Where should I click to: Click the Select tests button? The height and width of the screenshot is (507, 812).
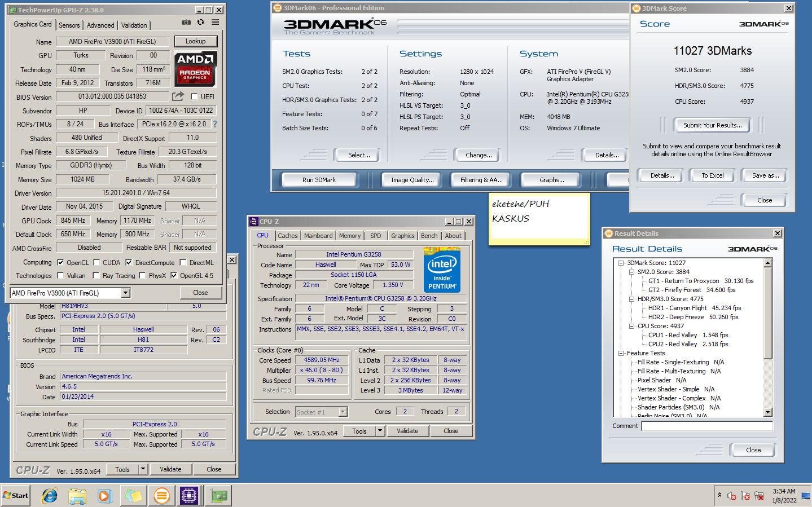tap(359, 155)
